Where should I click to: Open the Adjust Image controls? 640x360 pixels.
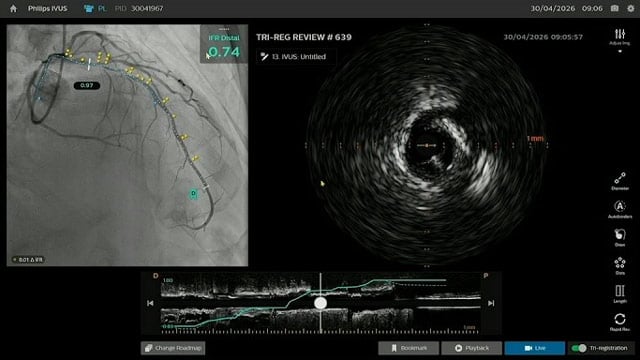pos(620,37)
